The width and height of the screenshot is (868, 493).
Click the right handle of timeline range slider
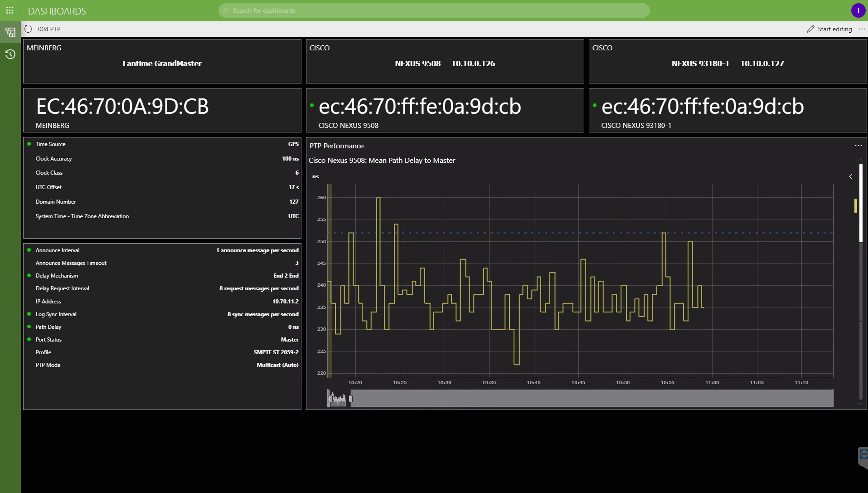pyautogui.click(x=350, y=399)
